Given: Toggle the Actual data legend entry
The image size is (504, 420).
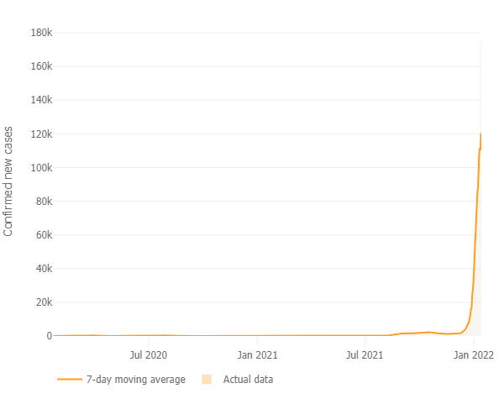Looking at the screenshot, I should [x=248, y=380].
